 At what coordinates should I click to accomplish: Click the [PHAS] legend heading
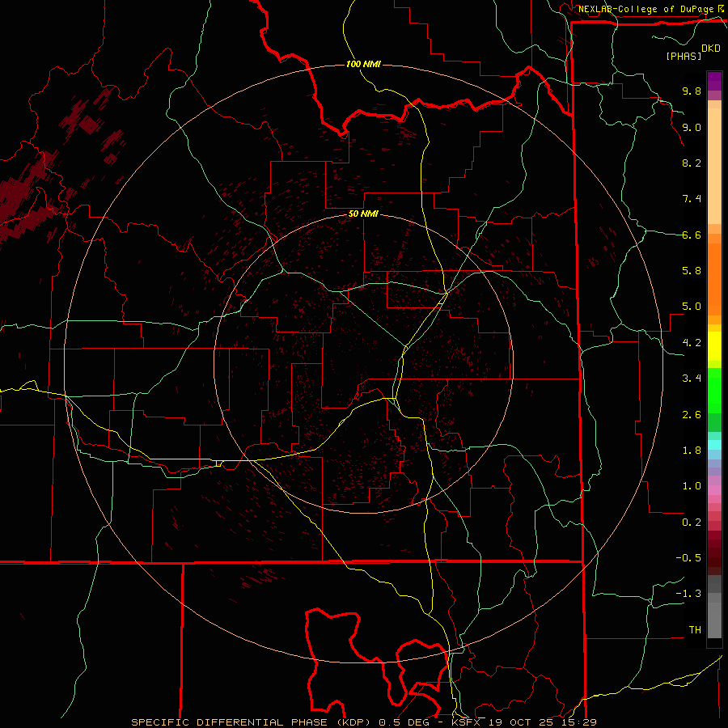point(684,57)
